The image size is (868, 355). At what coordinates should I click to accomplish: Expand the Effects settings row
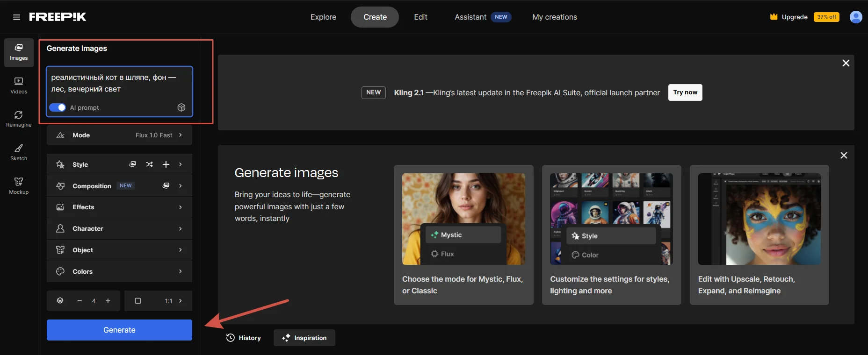click(x=119, y=207)
